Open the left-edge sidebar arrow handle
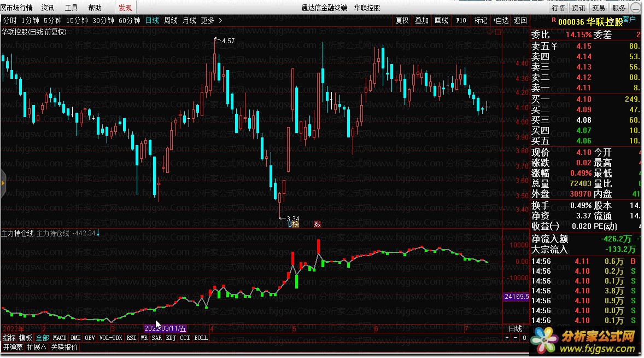Viewport: 644px width, 358px height. pos(2,183)
